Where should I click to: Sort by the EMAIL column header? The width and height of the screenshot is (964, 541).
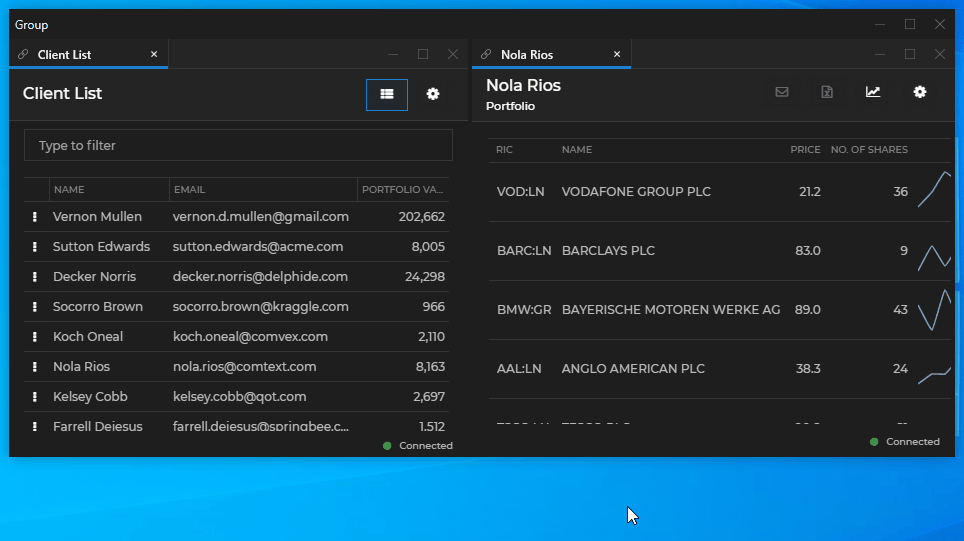tap(190, 189)
